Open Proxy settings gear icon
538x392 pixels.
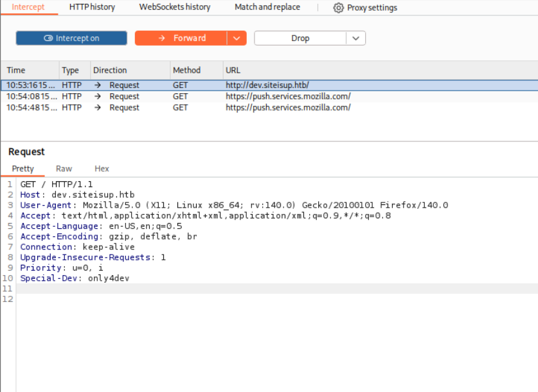pyautogui.click(x=339, y=8)
